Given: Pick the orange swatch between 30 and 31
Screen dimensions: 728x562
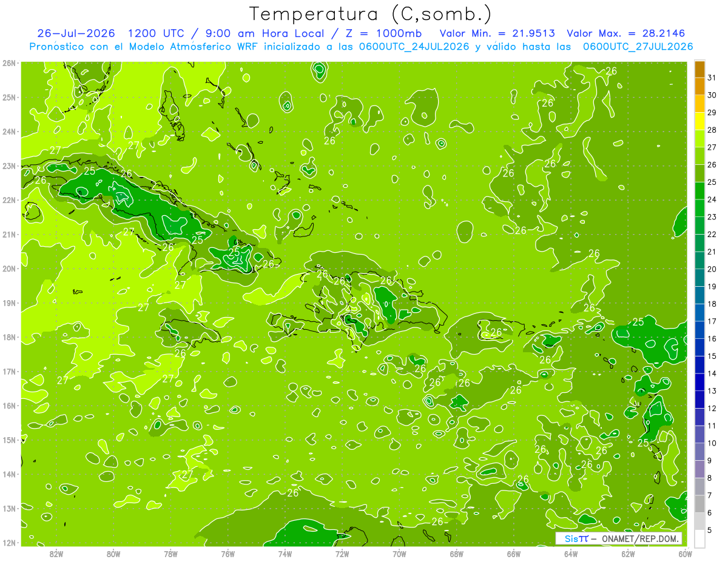Looking at the screenshot, I should (x=699, y=86).
